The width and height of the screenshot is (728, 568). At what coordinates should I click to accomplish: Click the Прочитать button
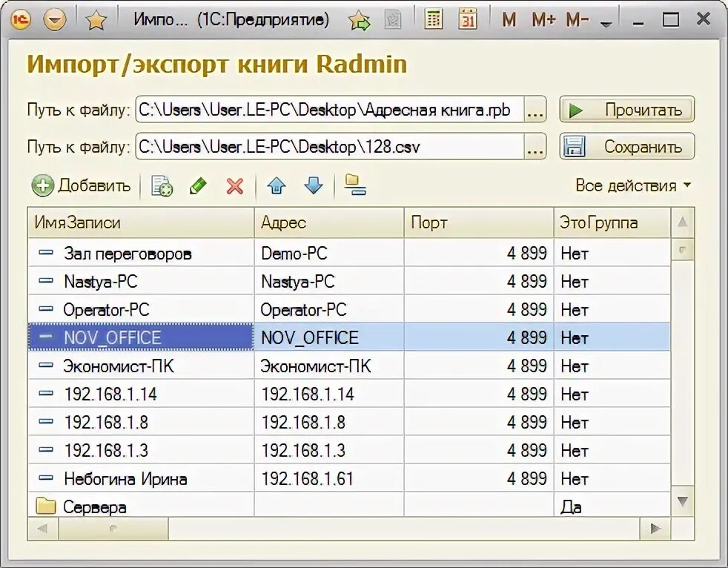point(626,110)
